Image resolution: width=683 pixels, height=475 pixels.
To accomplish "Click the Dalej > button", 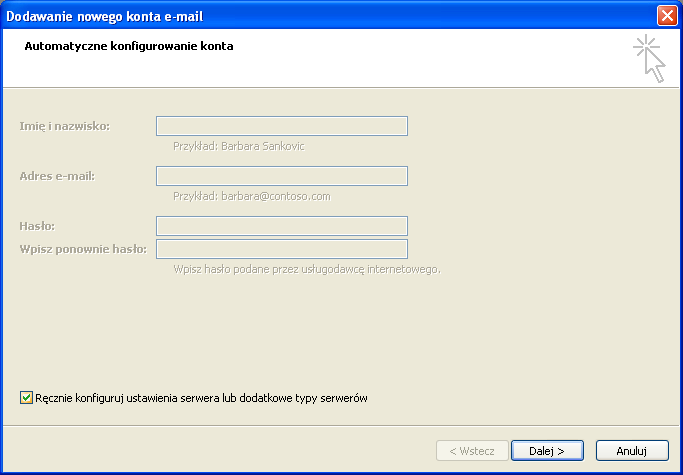I will pos(547,451).
